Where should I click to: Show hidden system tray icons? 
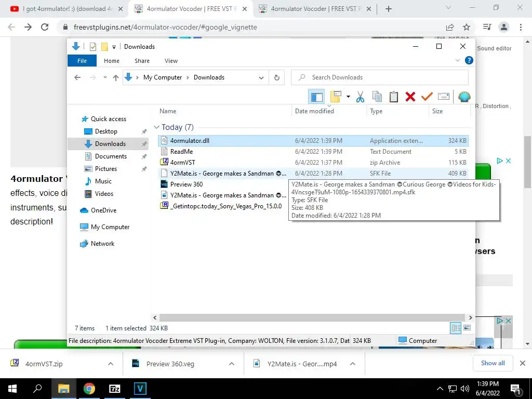440,389
